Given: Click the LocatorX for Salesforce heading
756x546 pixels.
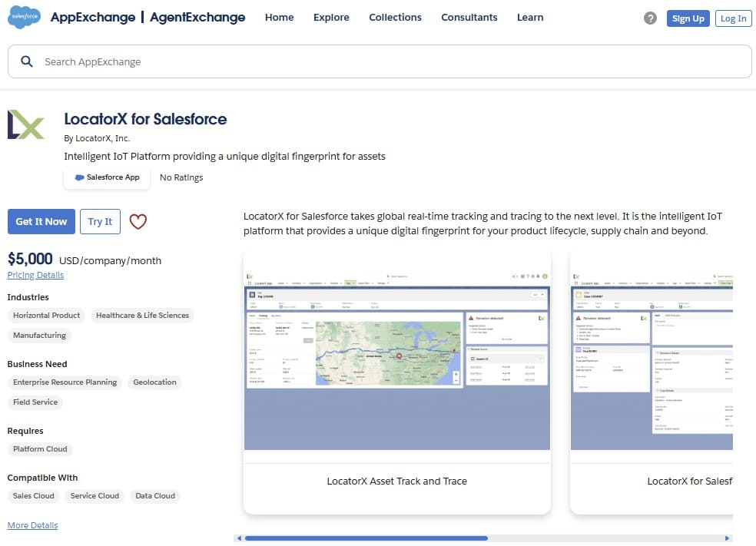Looking at the screenshot, I should (x=145, y=119).
